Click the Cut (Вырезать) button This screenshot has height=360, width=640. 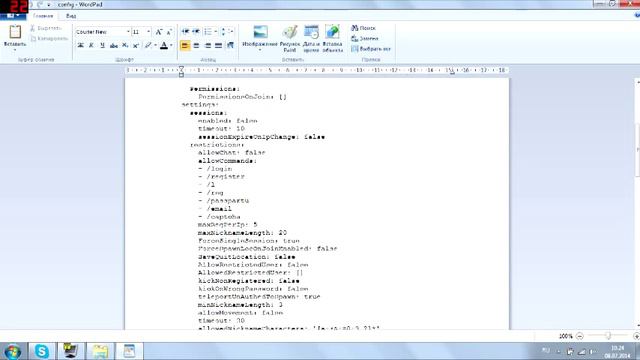tap(46, 28)
